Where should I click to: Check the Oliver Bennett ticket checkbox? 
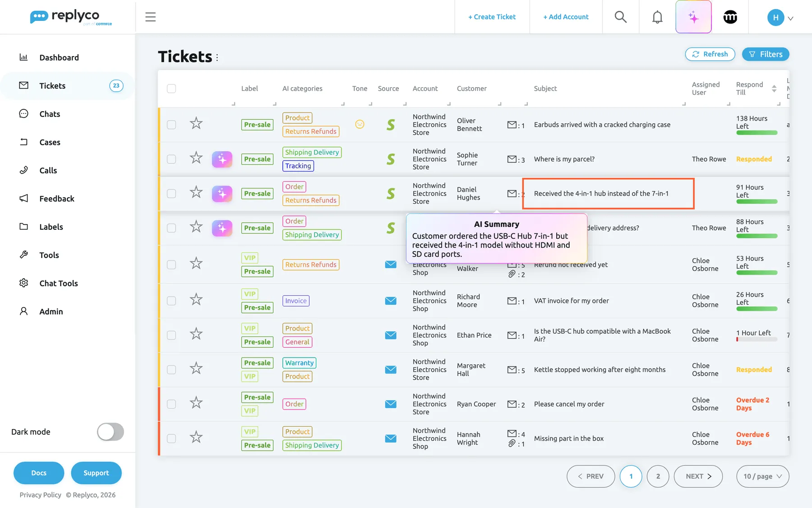point(171,125)
